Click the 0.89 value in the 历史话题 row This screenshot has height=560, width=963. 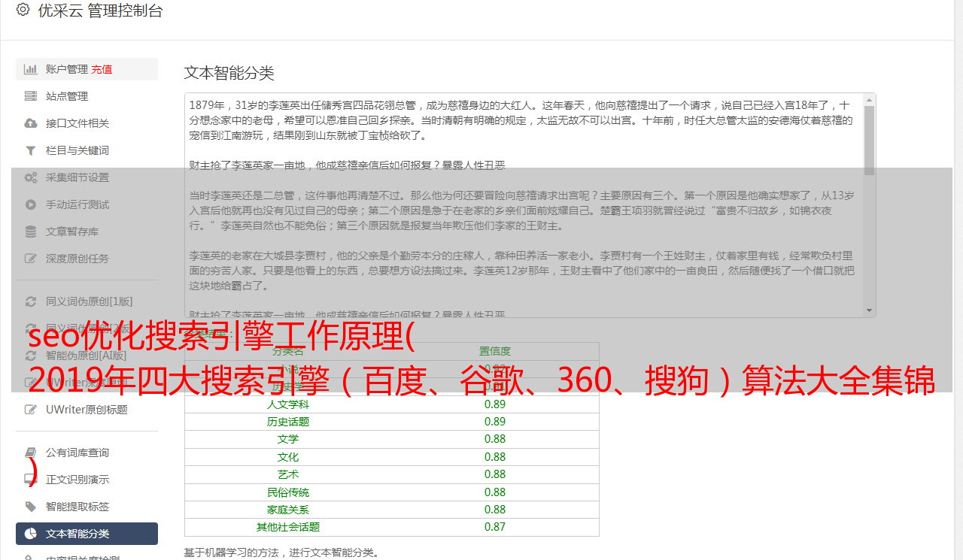(x=495, y=422)
